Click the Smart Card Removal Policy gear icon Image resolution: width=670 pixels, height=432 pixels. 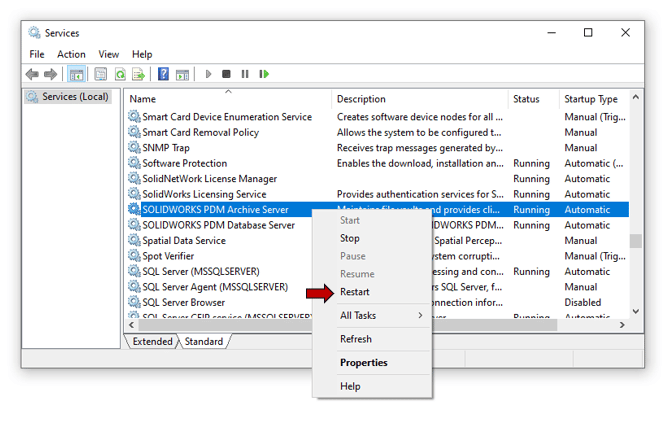click(x=134, y=132)
